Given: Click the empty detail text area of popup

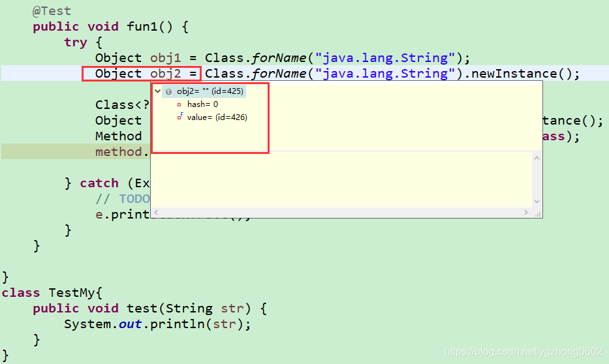Looking at the screenshot, I should pyautogui.click(x=341, y=179).
